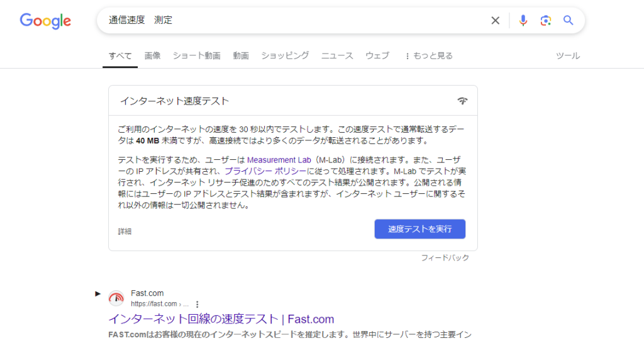Select the すべて tab

coord(120,56)
